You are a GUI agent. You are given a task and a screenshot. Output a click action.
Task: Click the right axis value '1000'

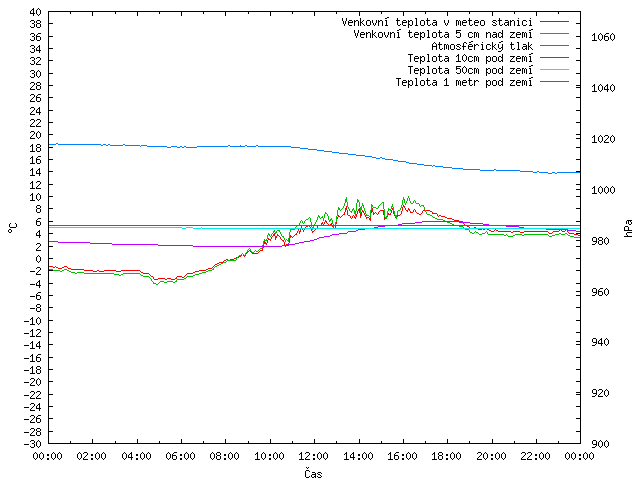(603, 190)
